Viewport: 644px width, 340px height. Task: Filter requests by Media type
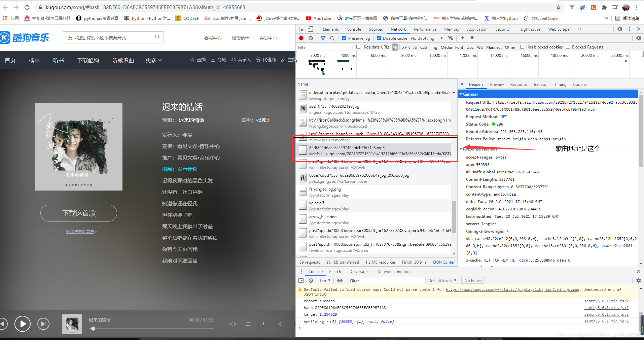(x=446, y=47)
